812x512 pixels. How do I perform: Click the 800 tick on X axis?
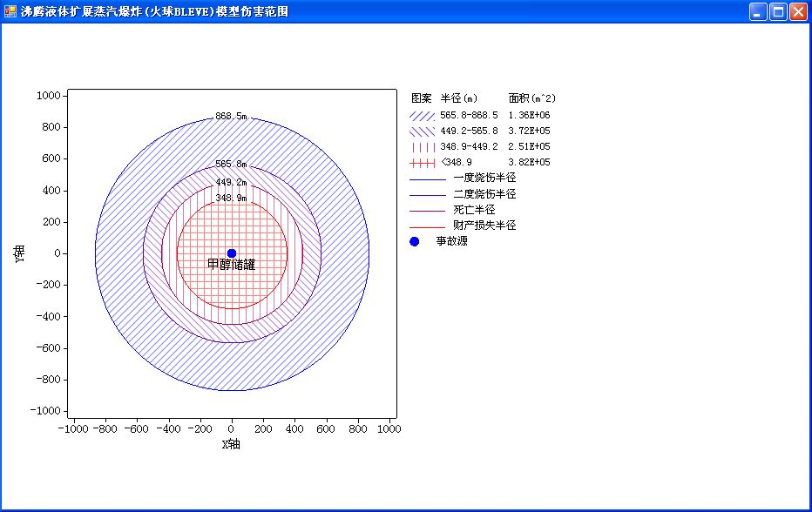358,428
